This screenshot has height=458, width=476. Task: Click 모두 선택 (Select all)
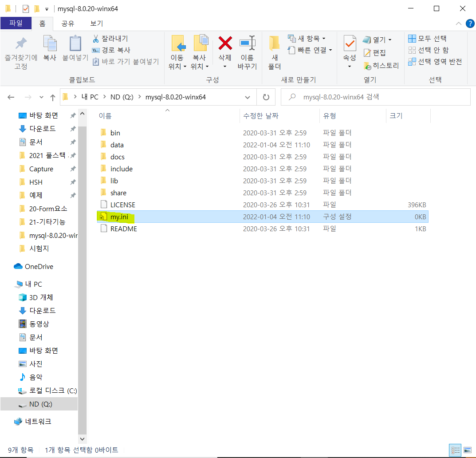point(427,39)
